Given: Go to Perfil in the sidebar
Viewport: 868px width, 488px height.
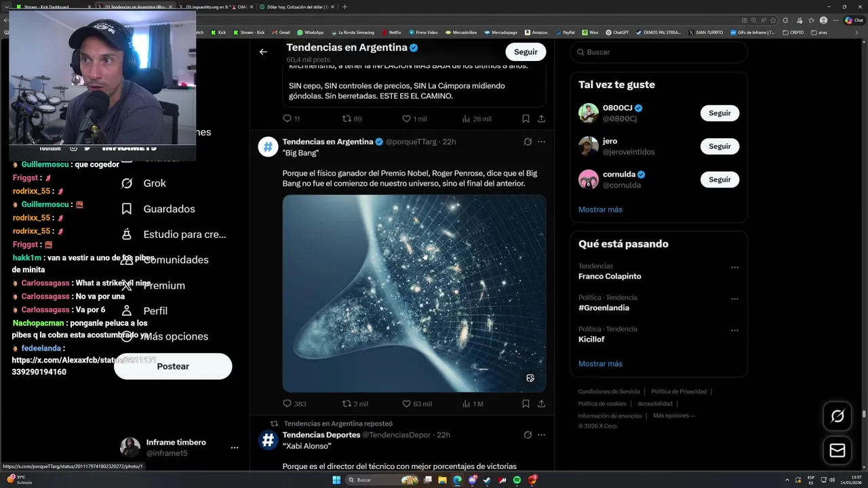Looking at the screenshot, I should tap(144, 310).
